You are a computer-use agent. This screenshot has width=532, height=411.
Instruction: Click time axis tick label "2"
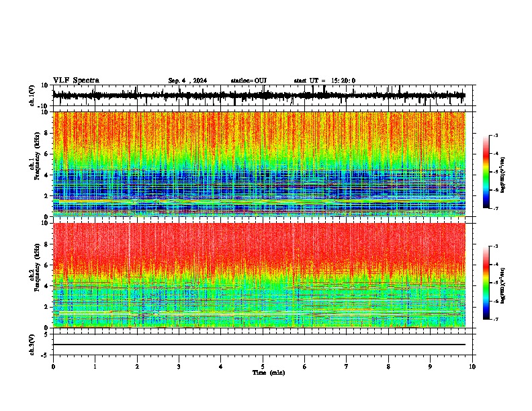click(137, 367)
